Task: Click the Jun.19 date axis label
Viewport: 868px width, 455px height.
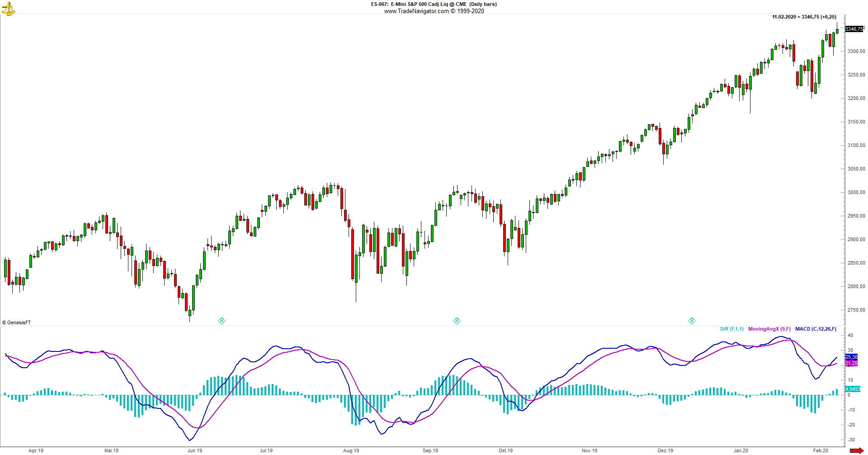Action: [x=195, y=450]
